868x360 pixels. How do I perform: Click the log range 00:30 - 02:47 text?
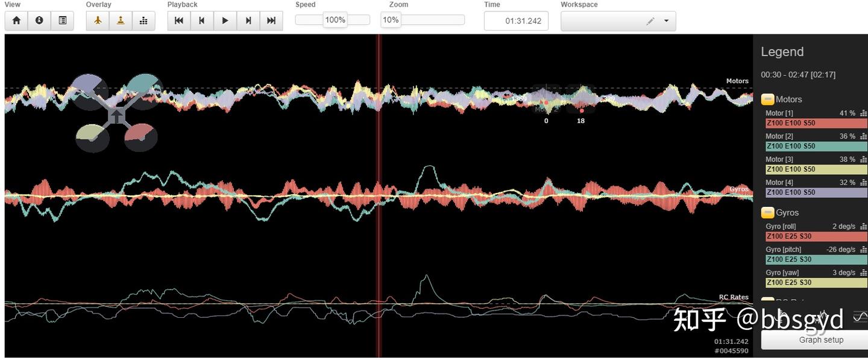(x=798, y=75)
